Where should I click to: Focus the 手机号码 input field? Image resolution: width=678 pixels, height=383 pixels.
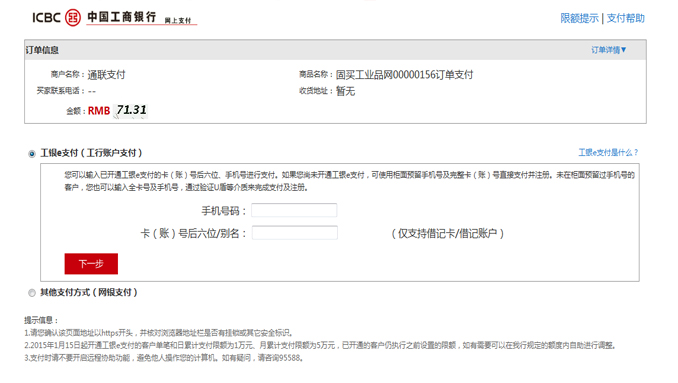coord(294,211)
